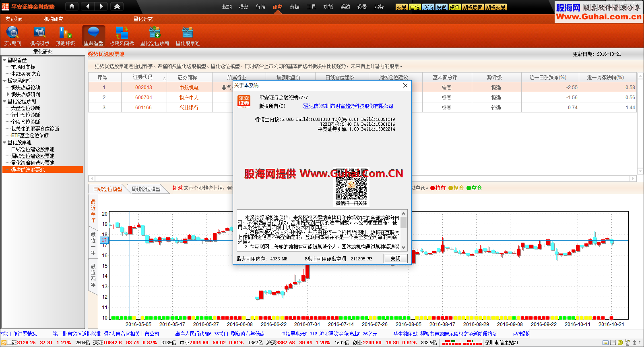Click the signal antenna status icon

point(627,343)
